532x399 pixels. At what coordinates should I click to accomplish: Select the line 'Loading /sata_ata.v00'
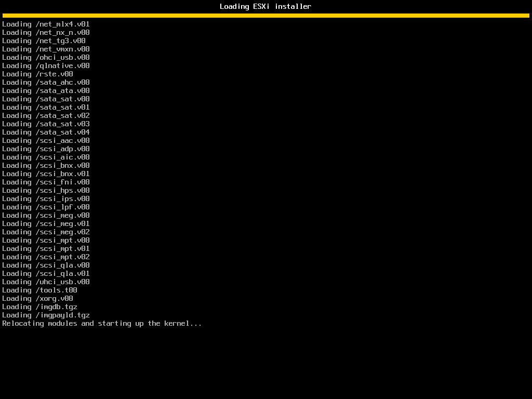(46, 90)
